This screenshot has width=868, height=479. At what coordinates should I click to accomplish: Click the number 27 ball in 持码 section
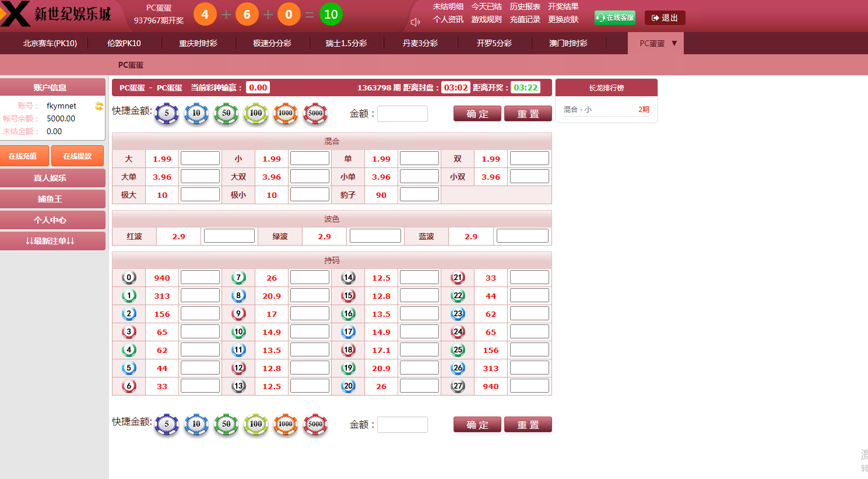[458, 386]
